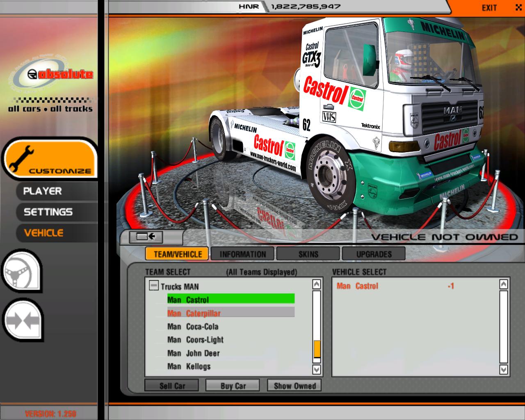
Task: Open the Player menu
Action: tap(43, 191)
